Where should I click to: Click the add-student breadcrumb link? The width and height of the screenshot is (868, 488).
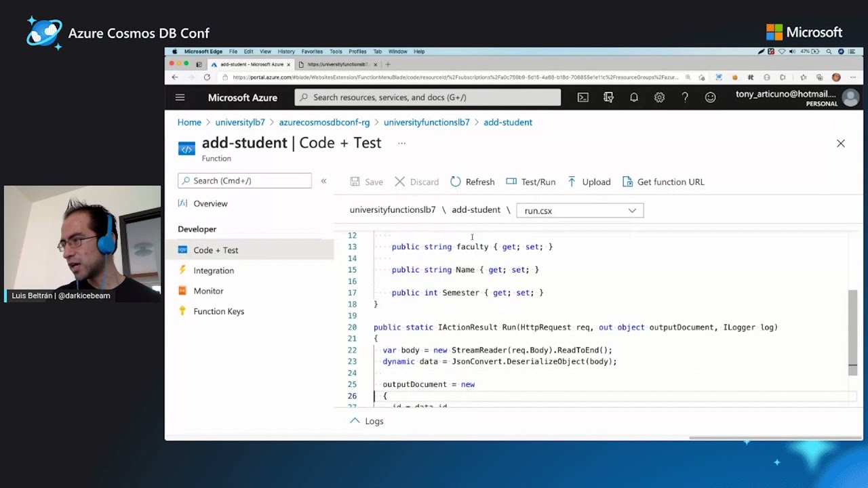click(x=508, y=122)
